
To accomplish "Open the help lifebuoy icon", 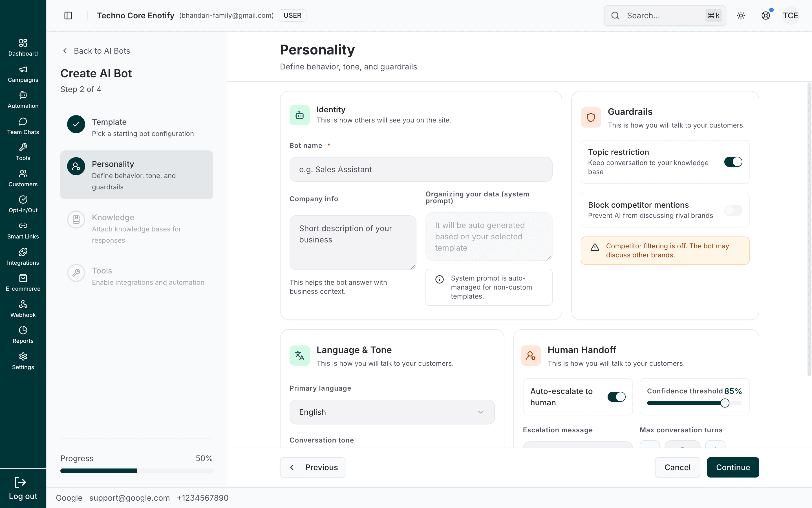I will pos(766,16).
